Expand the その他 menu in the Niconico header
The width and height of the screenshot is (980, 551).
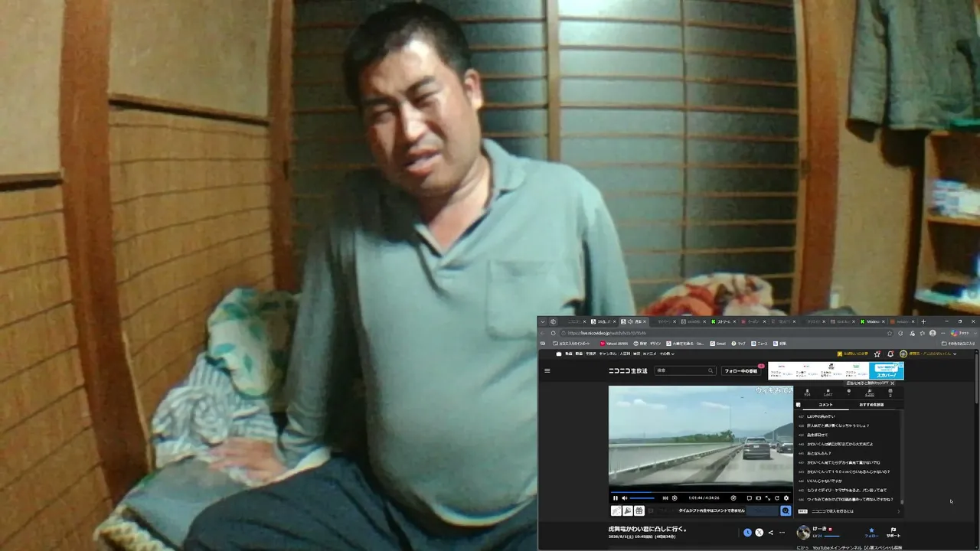point(667,354)
